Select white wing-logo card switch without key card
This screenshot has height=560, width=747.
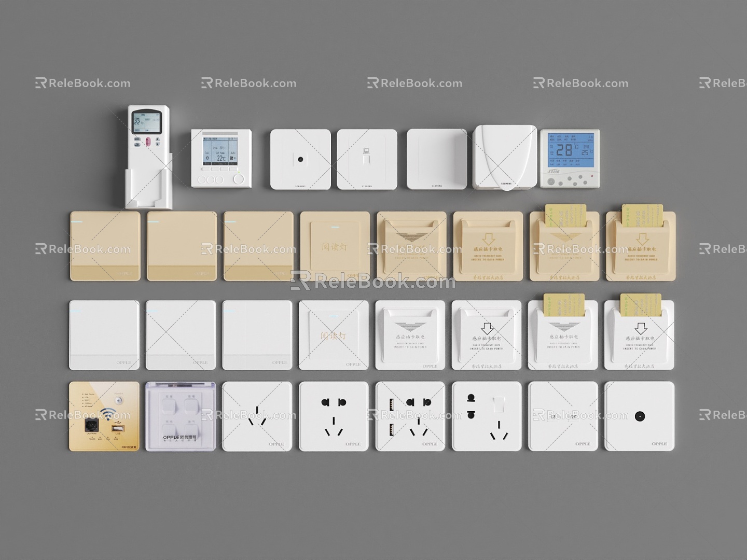(x=410, y=335)
